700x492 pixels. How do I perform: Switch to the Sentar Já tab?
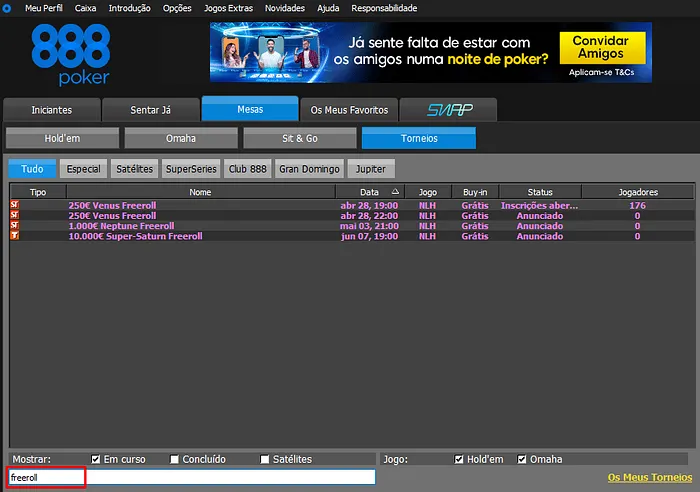tap(150, 110)
